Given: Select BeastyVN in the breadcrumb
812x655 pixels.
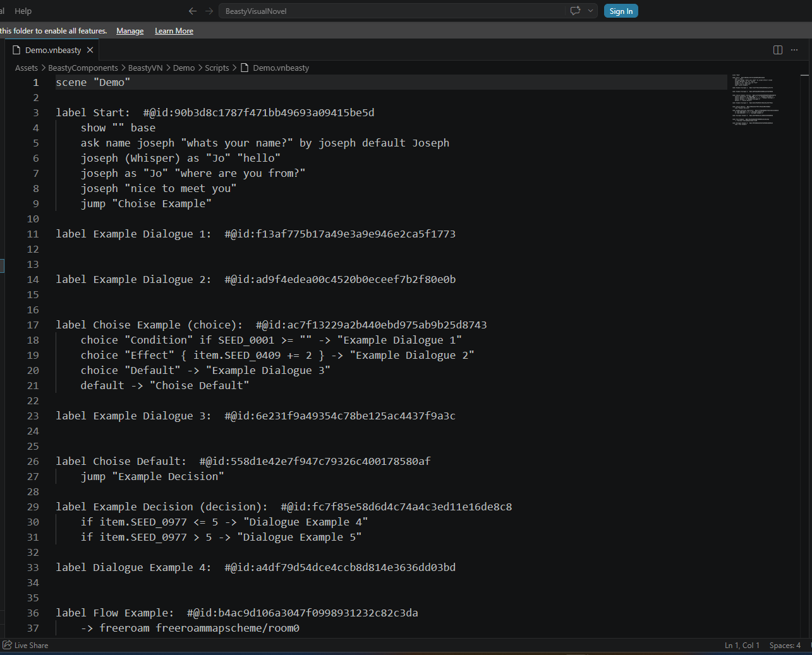Looking at the screenshot, I should (145, 68).
